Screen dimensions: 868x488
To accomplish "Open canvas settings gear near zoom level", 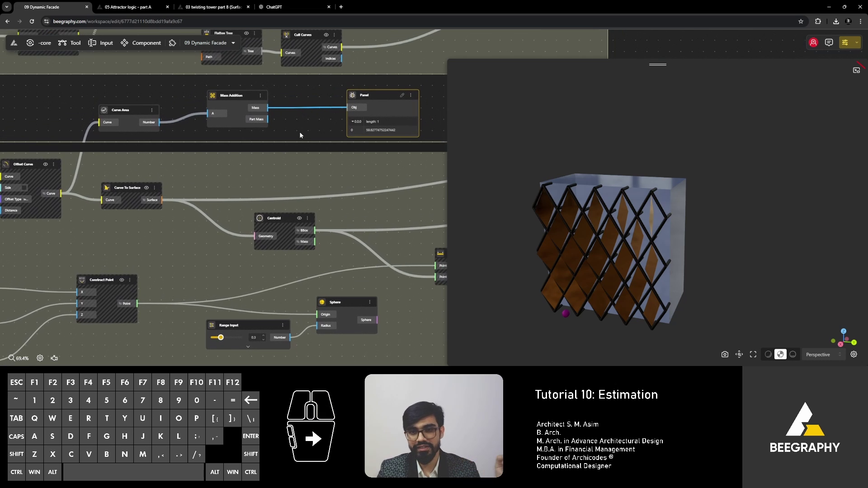I will (40, 358).
